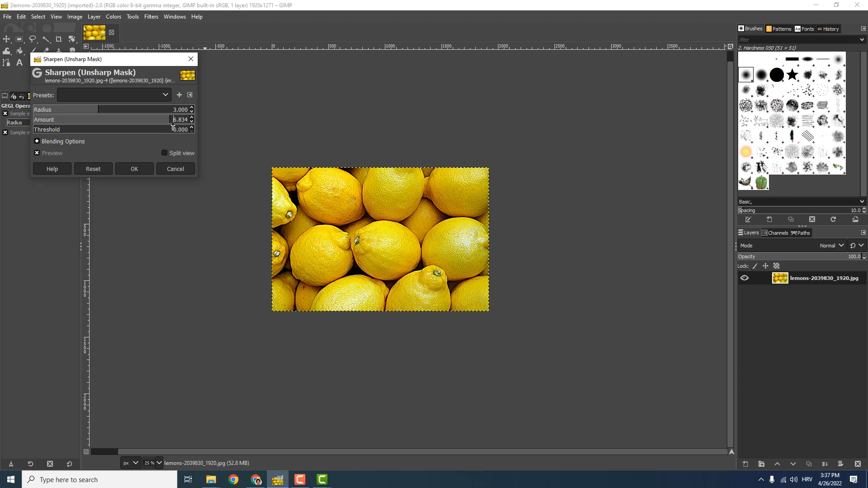Image resolution: width=868 pixels, height=488 pixels.
Task: Open the brush editor in Brushes panel
Action: (748, 219)
